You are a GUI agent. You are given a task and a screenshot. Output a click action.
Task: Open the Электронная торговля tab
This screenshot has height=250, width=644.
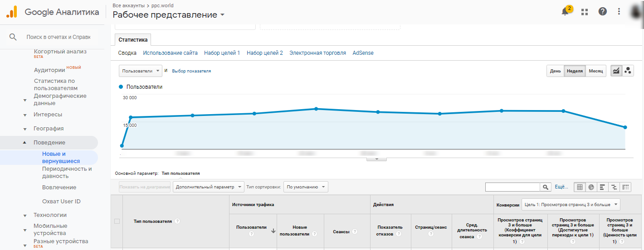click(317, 53)
